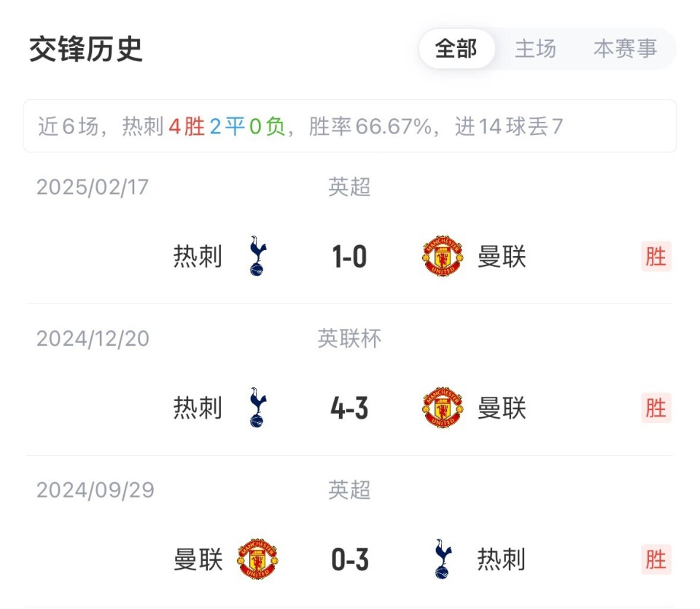Open the 2025/02/17 match details
Viewport: 700px width, 609px height.
point(350,233)
